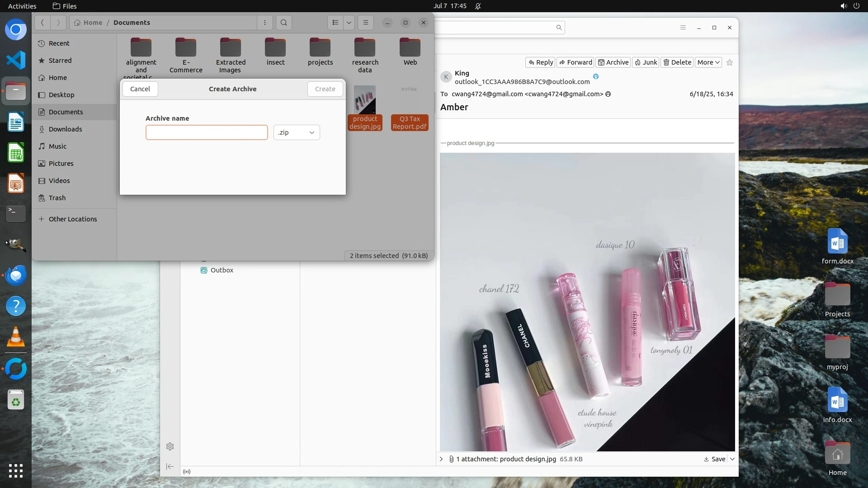
Task: Select the .zip format dropdown
Action: pos(297,132)
